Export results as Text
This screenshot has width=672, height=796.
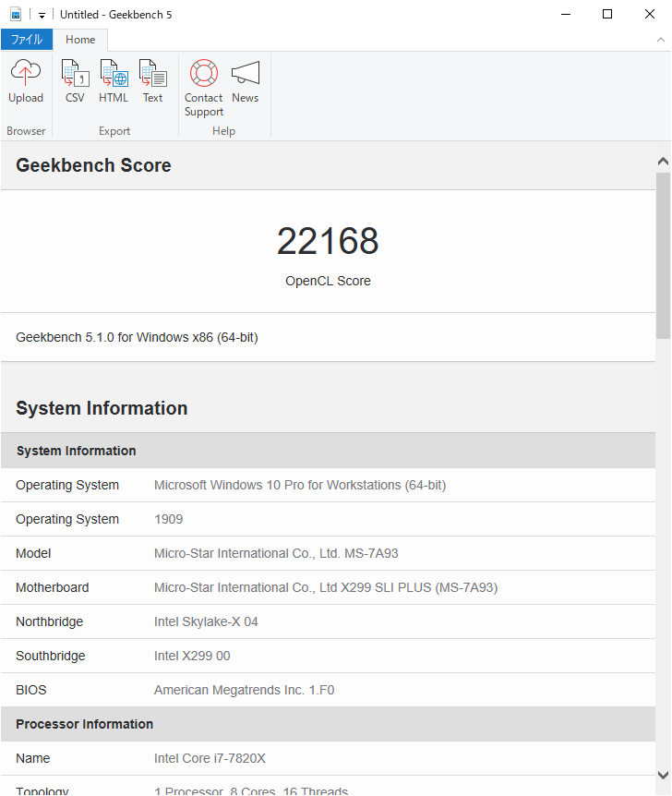153,81
